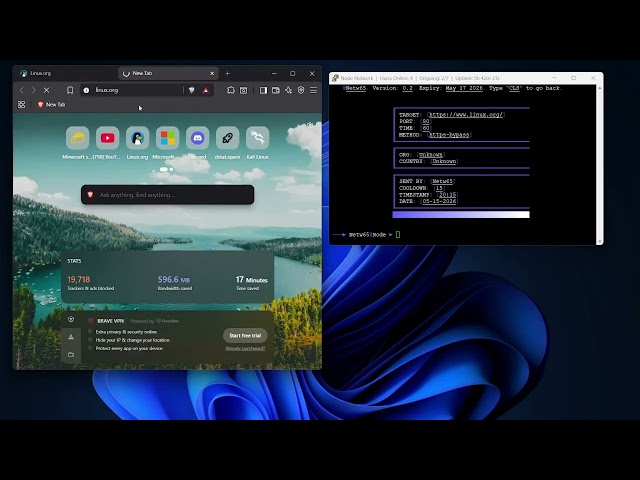Click 'Protect every app on your device' text
640x480 pixels.
point(129,348)
